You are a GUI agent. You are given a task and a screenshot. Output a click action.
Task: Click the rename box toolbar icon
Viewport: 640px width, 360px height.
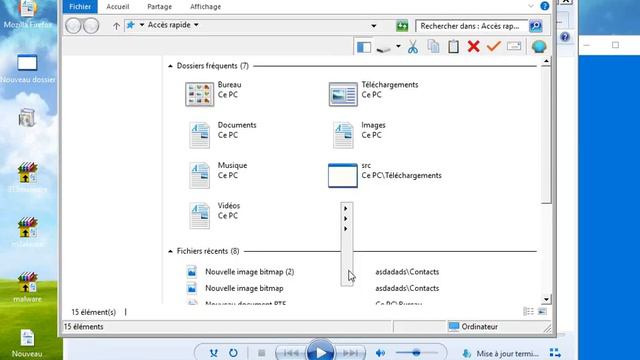pos(514,46)
